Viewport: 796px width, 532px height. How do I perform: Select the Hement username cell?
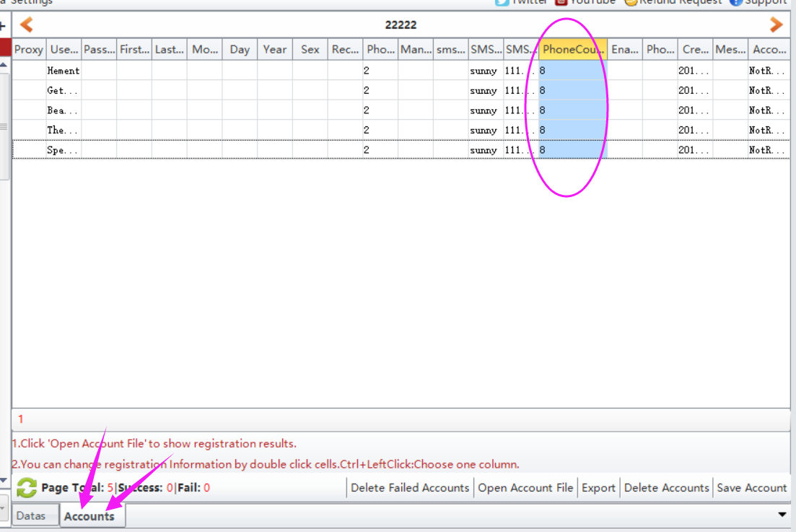64,71
